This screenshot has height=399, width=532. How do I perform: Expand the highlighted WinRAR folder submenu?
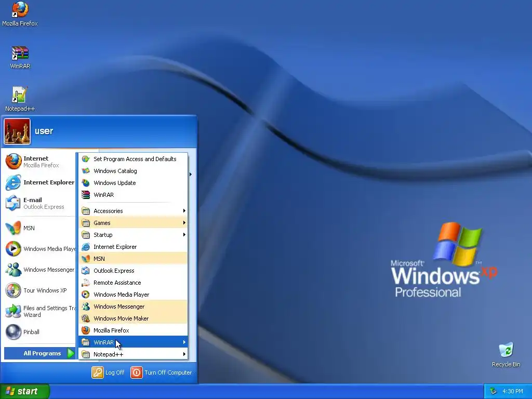[x=133, y=342]
